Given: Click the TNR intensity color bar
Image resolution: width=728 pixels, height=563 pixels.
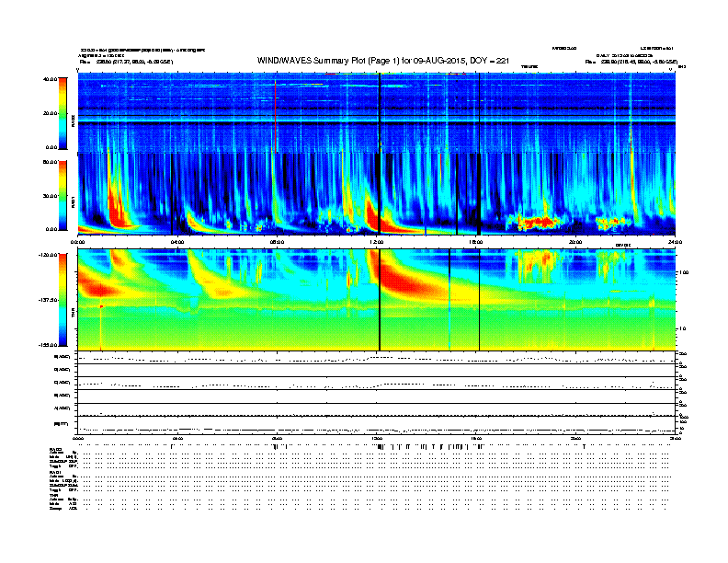Looking at the screenshot, I should [63, 300].
